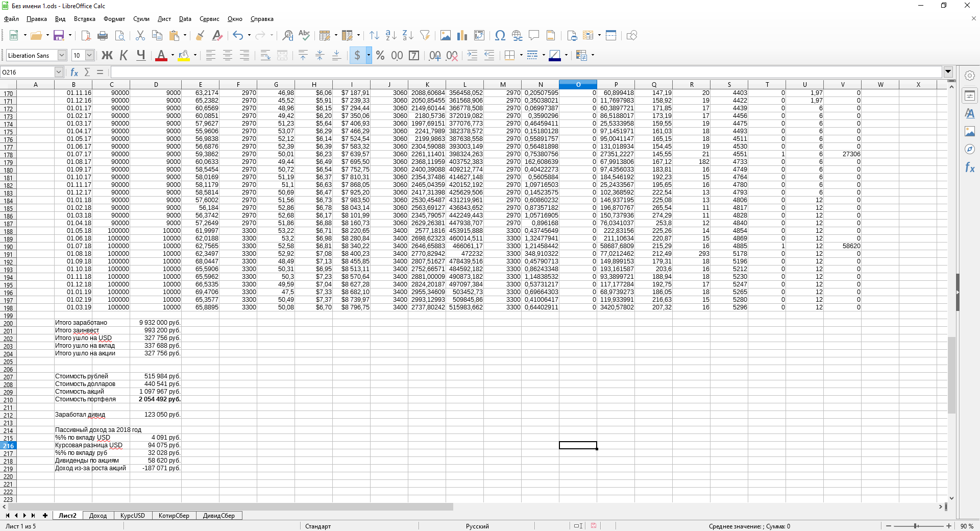The image size is (980, 531).
Task: Open the Файл menu
Action: (x=11, y=19)
